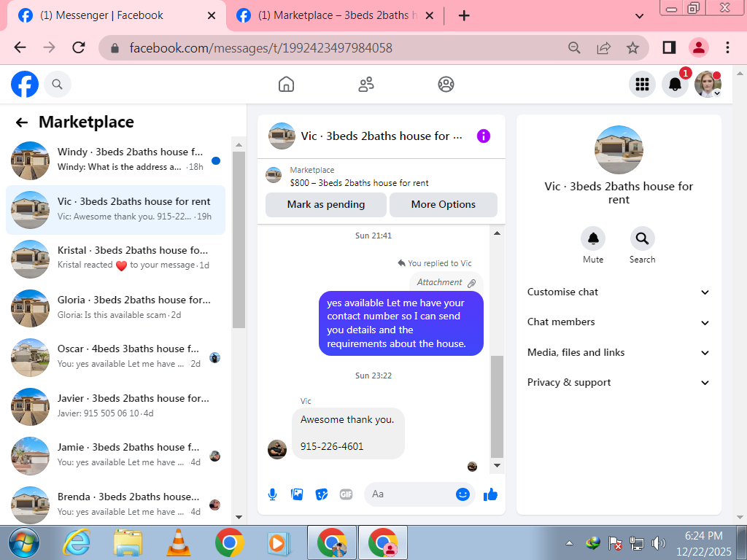This screenshot has width=747, height=560.
Task: Expand Privacy & support section
Action: point(619,383)
